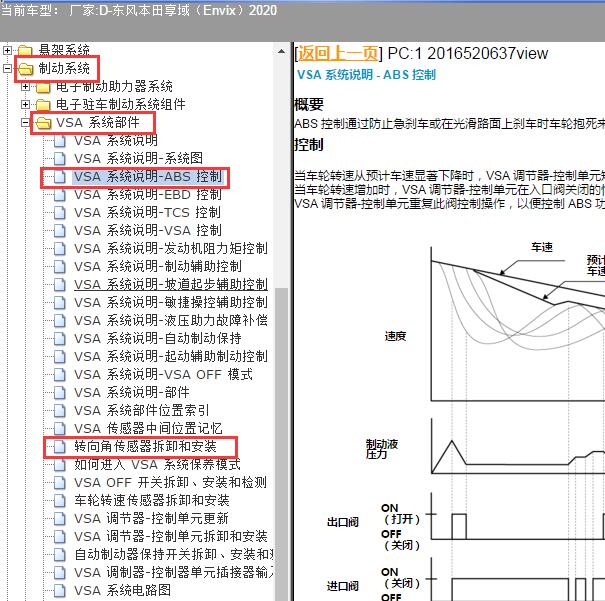Open VSA 系统说明-坡道起步辅助控制 link

coord(171,285)
